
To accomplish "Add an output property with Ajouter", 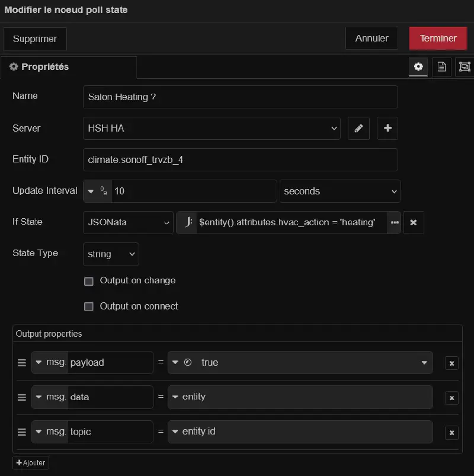I will coord(30,462).
